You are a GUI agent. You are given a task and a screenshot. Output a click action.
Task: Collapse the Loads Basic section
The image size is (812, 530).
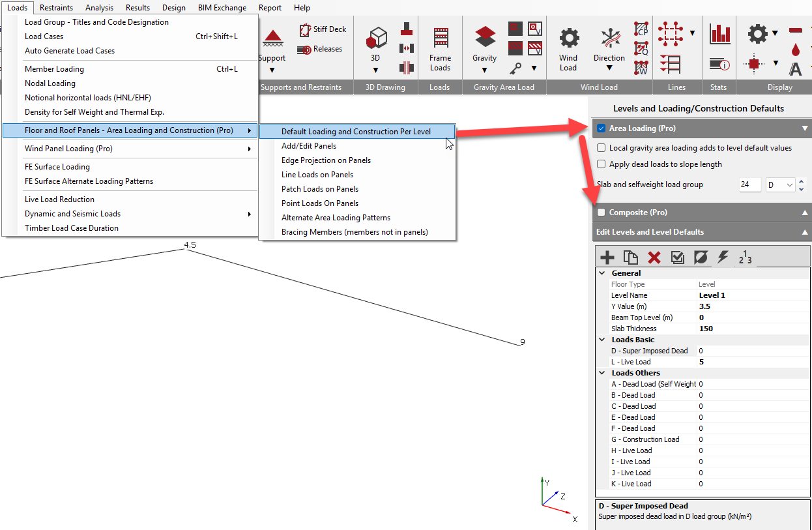(603, 340)
